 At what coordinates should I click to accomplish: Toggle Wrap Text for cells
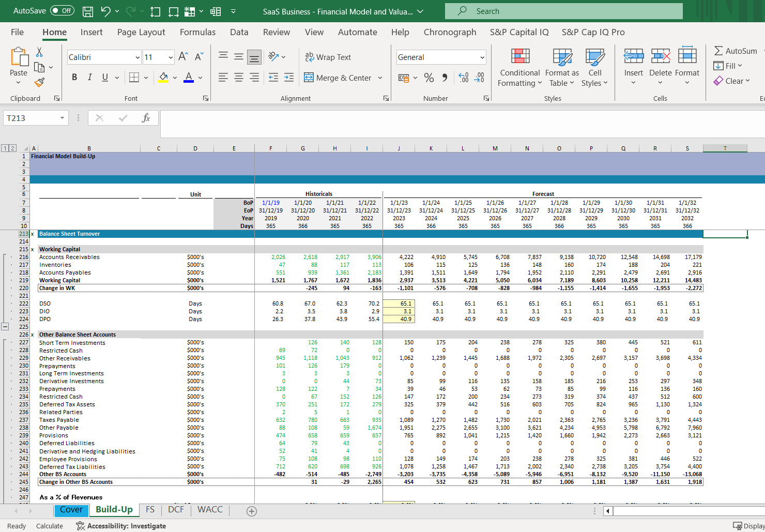coord(328,57)
